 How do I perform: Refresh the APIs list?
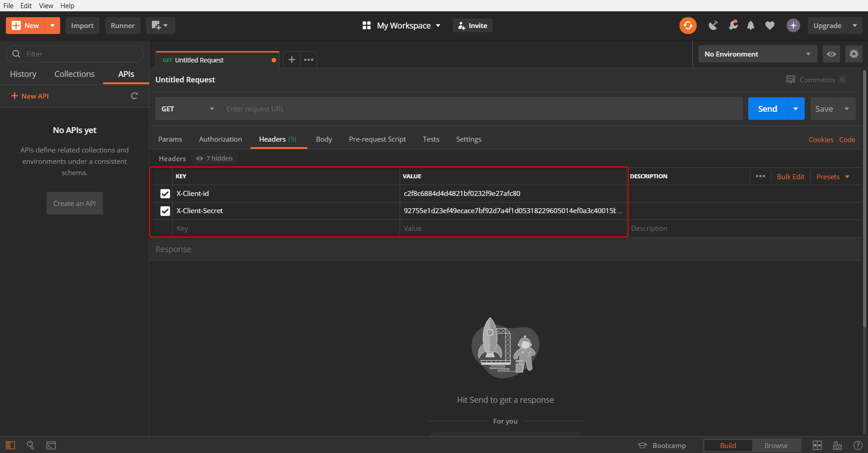coord(134,96)
